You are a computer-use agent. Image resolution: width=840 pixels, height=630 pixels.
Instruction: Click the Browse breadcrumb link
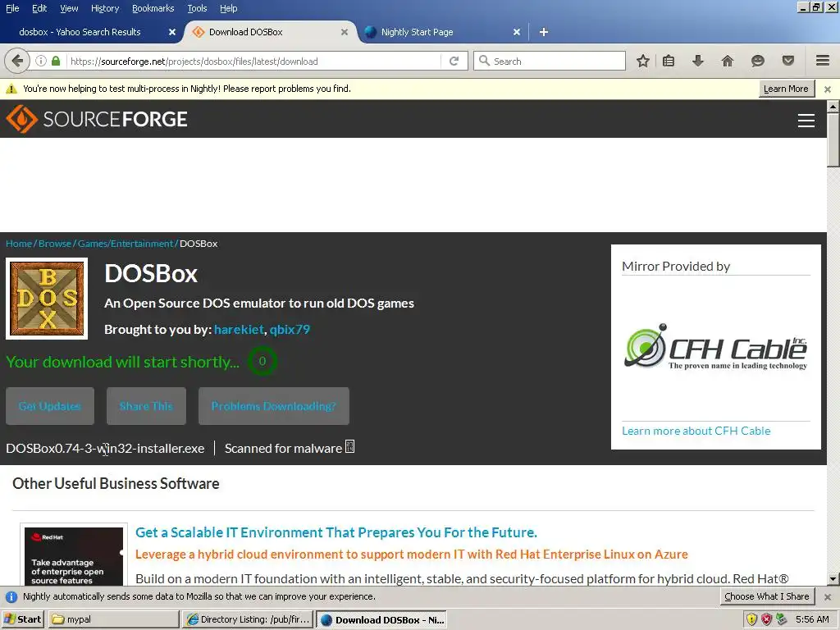click(55, 244)
